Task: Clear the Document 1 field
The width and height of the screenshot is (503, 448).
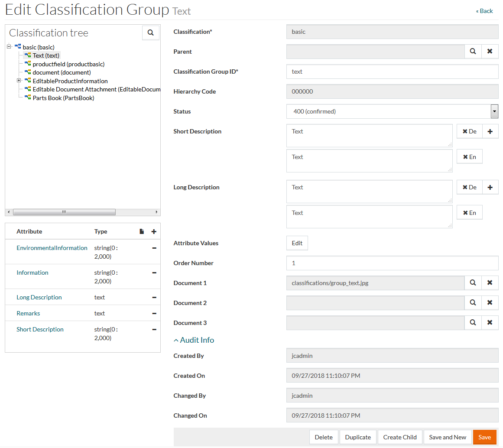Action: point(490,283)
